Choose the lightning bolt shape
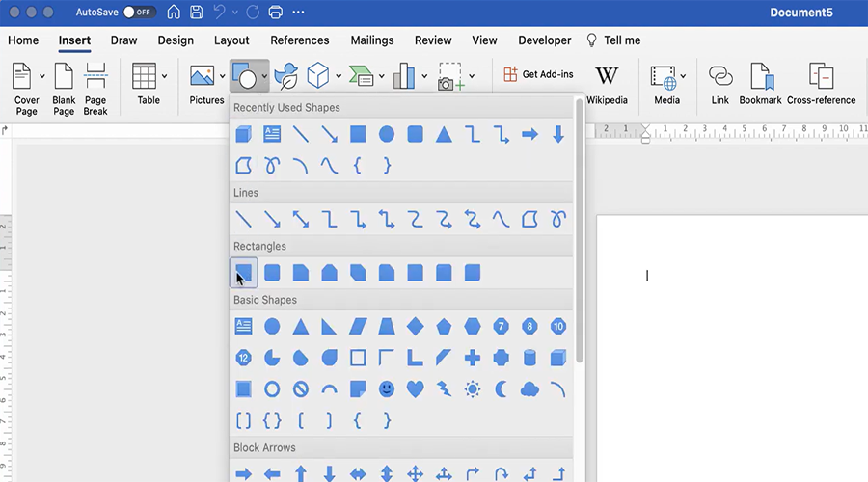Screen dimensions: 868x482 coord(444,389)
